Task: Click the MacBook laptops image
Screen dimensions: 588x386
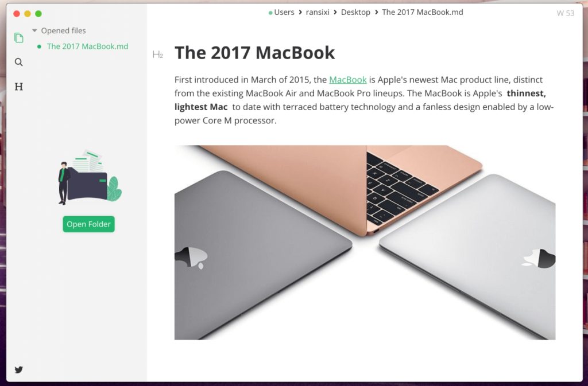Action: [x=365, y=243]
